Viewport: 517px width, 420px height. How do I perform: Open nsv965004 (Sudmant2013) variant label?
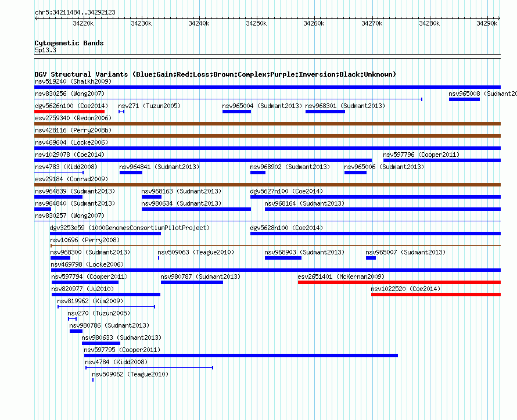262,106
